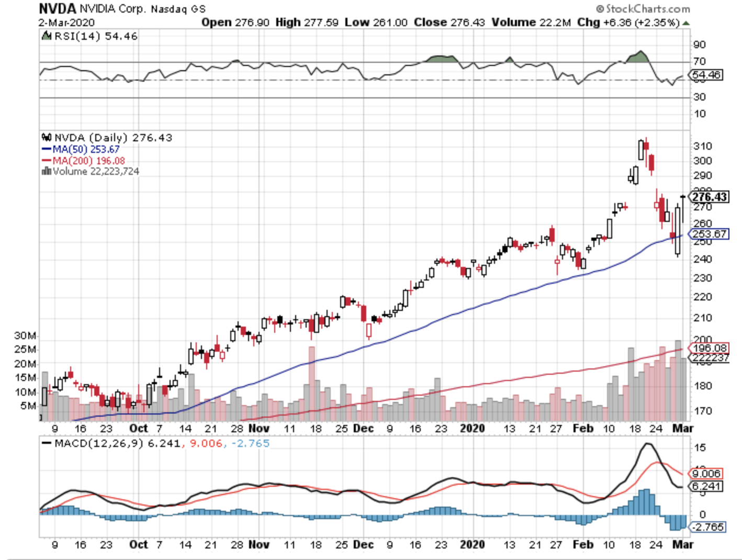The height and width of the screenshot is (560, 742).
Task: Click the red 196.08 MA(200) axis tag
Action: (710, 348)
